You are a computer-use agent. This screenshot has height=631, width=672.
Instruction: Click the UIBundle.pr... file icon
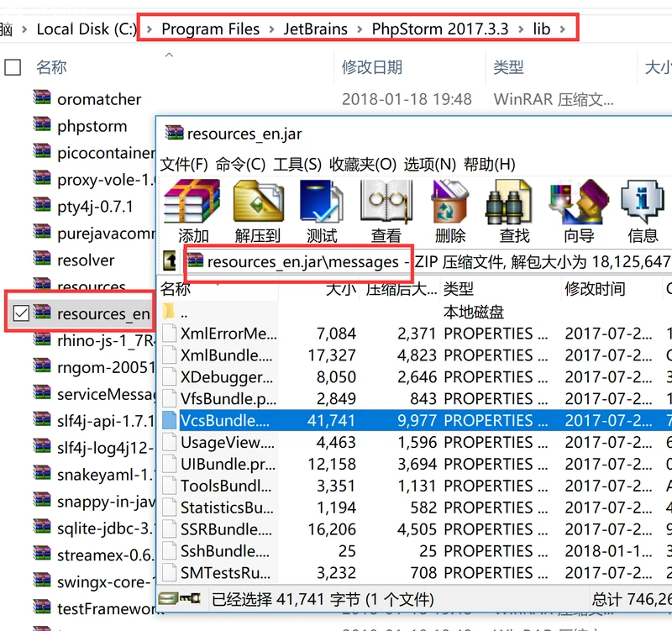pyautogui.click(x=170, y=464)
